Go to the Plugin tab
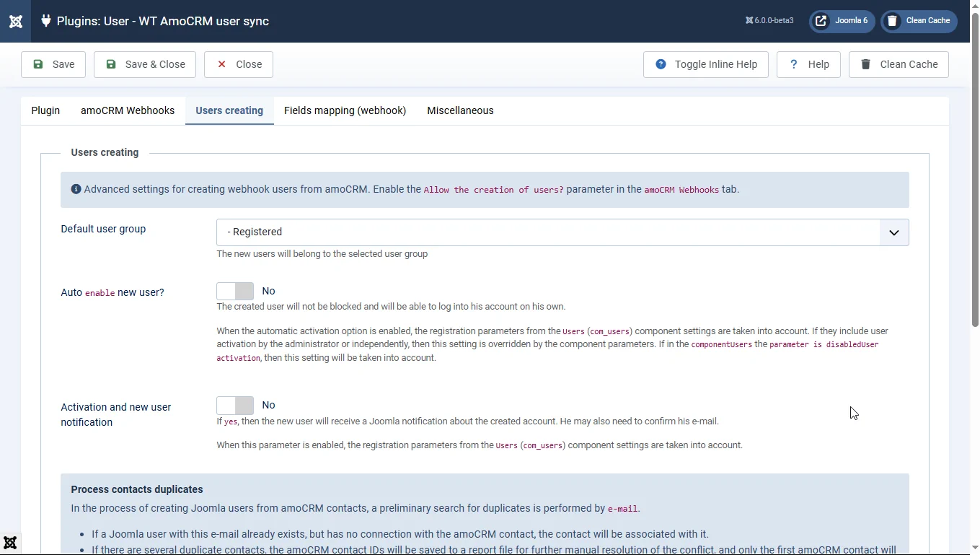The width and height of the screenshot is (980, 555). tap(45, 110)
